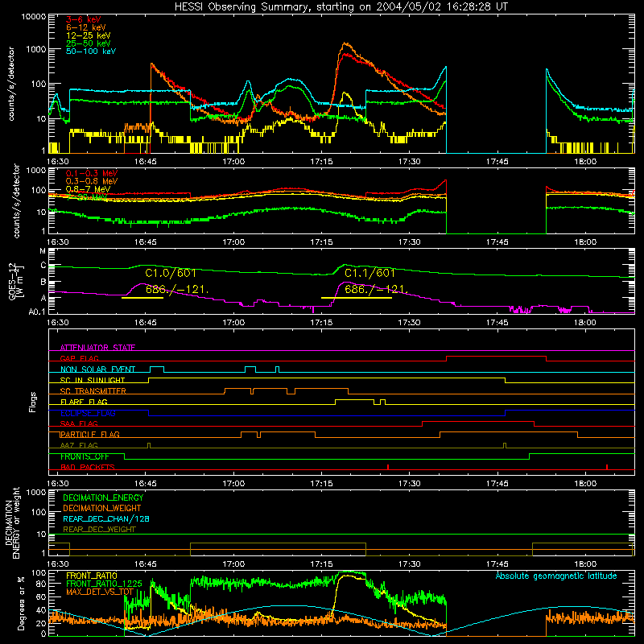Click the 12-25 keV legend entry
Image resolution: width=644 pixels, height=644 pixels.
tap(89, 35)
